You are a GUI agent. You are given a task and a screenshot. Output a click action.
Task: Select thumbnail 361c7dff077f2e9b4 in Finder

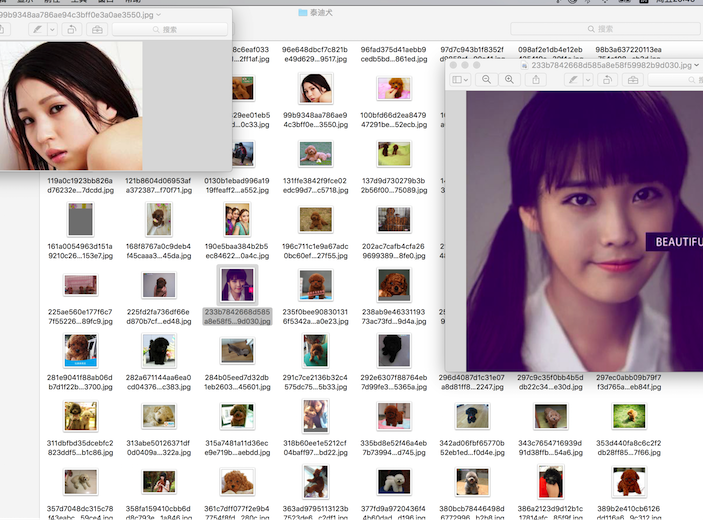(x=237, y=481)
